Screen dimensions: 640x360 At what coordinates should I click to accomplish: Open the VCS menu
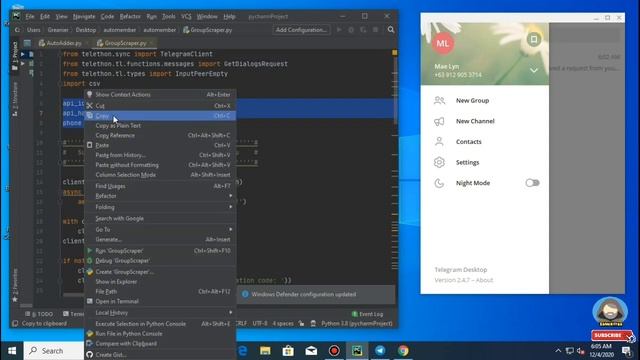[x=186, y=17]
